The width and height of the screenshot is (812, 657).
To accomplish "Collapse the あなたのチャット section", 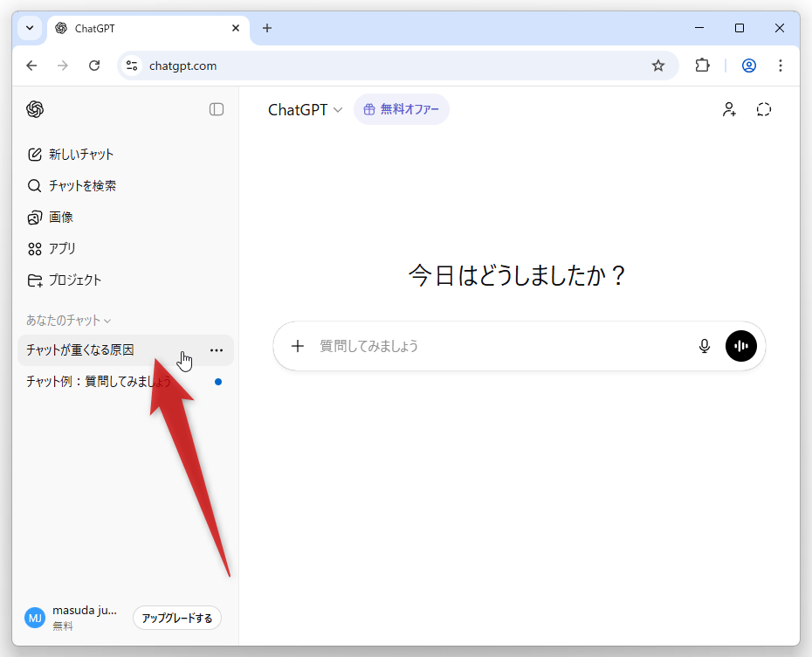I will (69, 321).
